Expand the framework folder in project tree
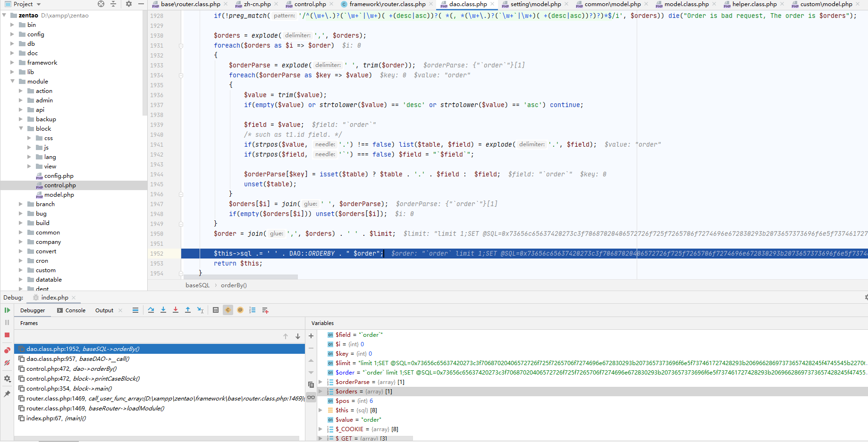Viewport: 868px width, 442px height. point(12,62)
